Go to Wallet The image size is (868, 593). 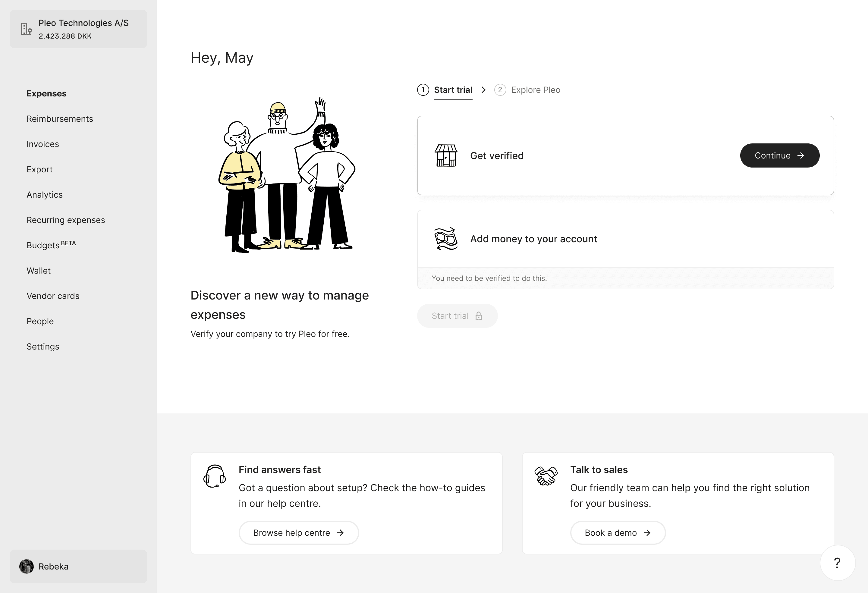click(x=39, y=271)
